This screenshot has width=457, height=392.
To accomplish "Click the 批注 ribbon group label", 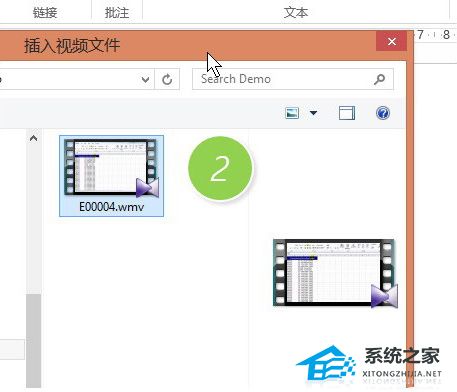I will click(117, 13).
